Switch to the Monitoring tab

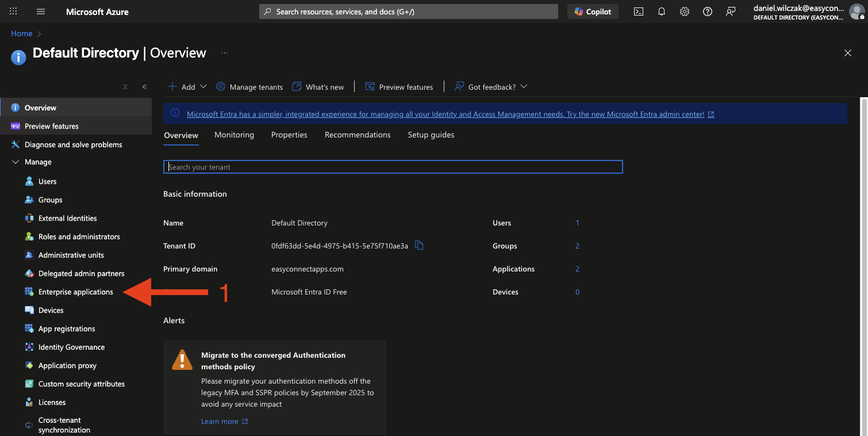(x=234, y=135)
